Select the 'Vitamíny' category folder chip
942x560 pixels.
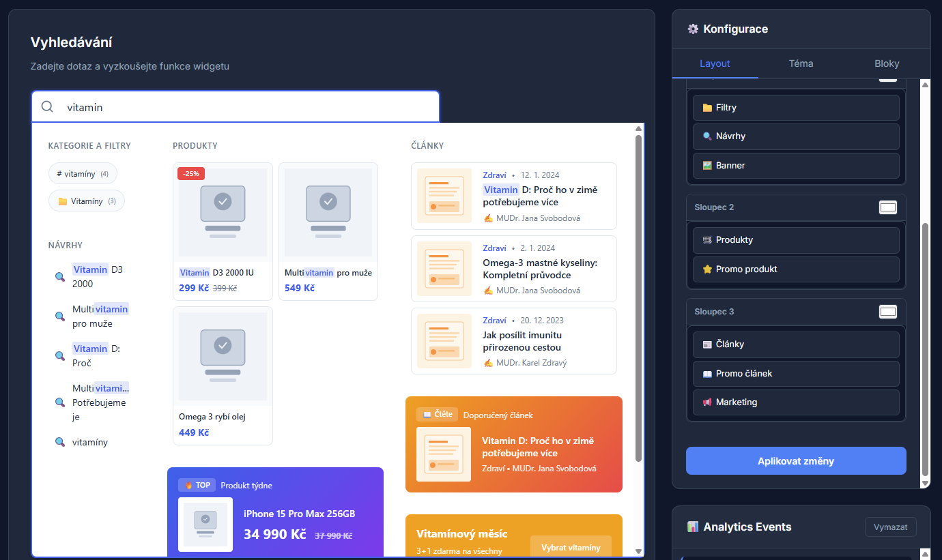tap(87, 201)
